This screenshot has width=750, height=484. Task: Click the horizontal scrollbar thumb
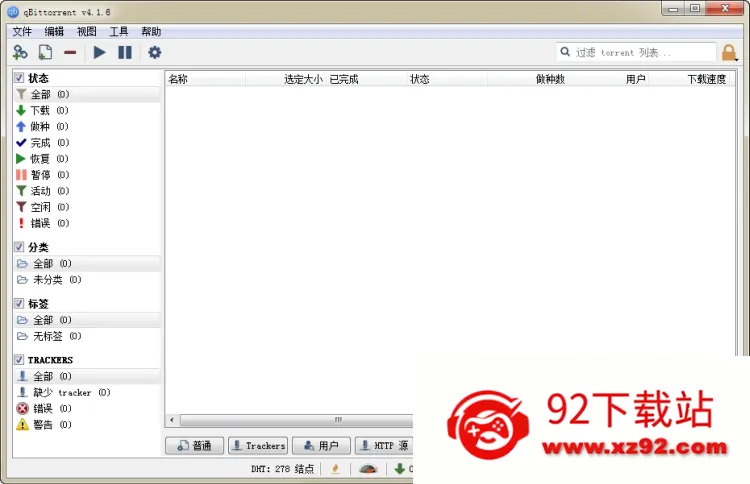click(297, 420)
